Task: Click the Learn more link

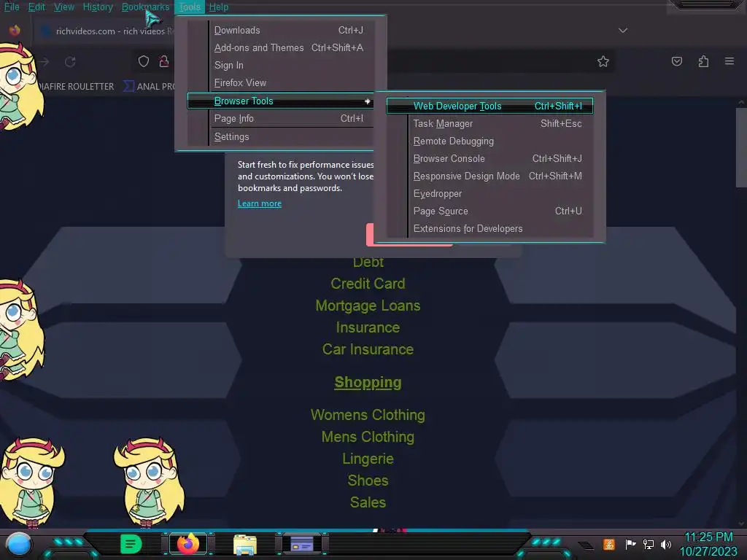Action: pyautogui.click(x=260, y=203)
